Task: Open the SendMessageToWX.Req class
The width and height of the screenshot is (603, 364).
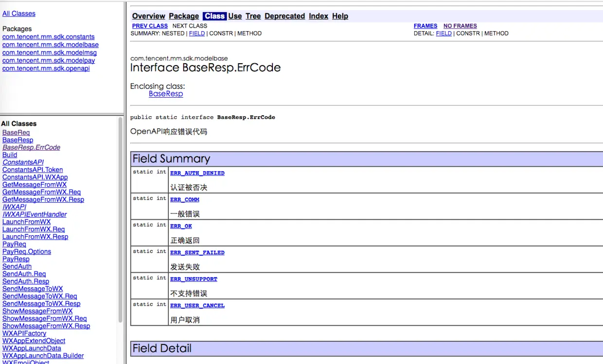Action: (x=40, y=296)
